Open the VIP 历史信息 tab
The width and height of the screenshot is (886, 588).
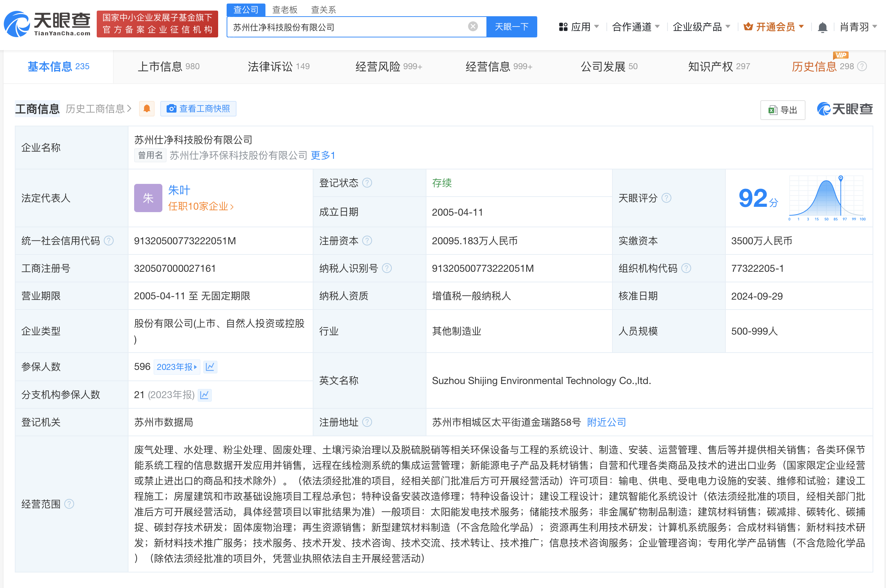[822, 66]
